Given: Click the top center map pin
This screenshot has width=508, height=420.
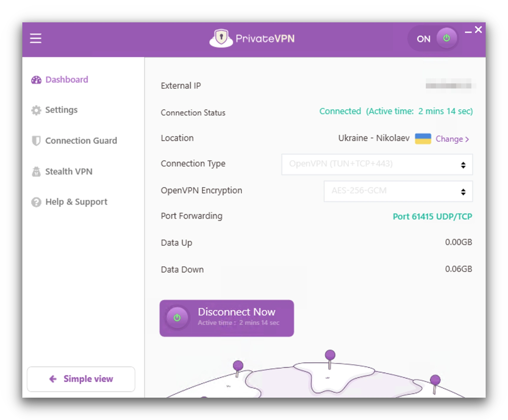Looking at the screenshot, I should 330,359.
